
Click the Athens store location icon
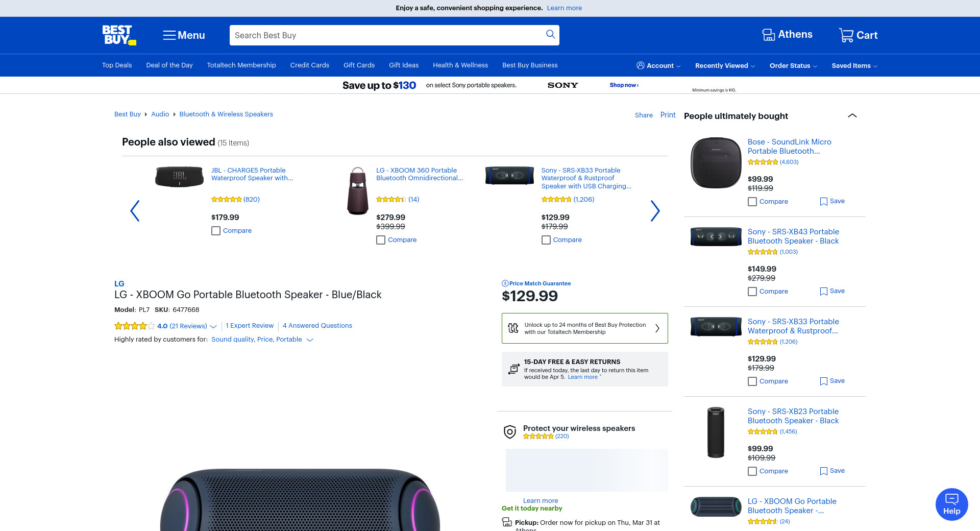pos(768,35)
